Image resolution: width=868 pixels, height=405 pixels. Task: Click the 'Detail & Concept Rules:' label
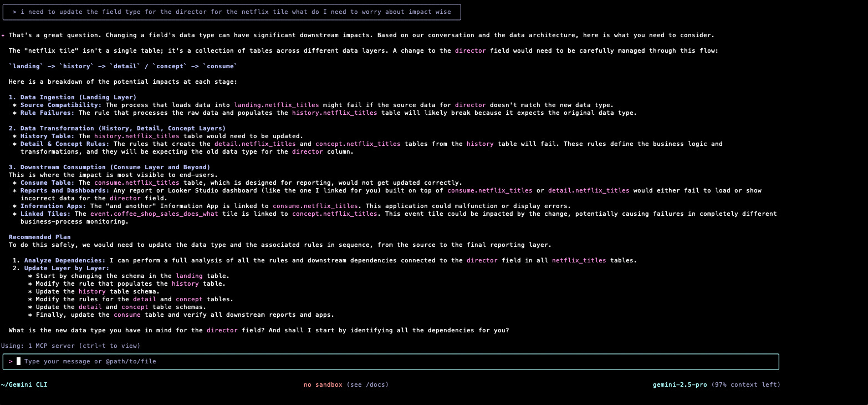(65, 144)
